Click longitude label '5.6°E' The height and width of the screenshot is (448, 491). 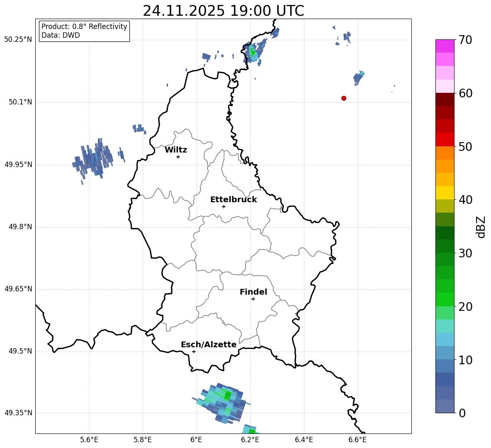(x=89, y=440)
